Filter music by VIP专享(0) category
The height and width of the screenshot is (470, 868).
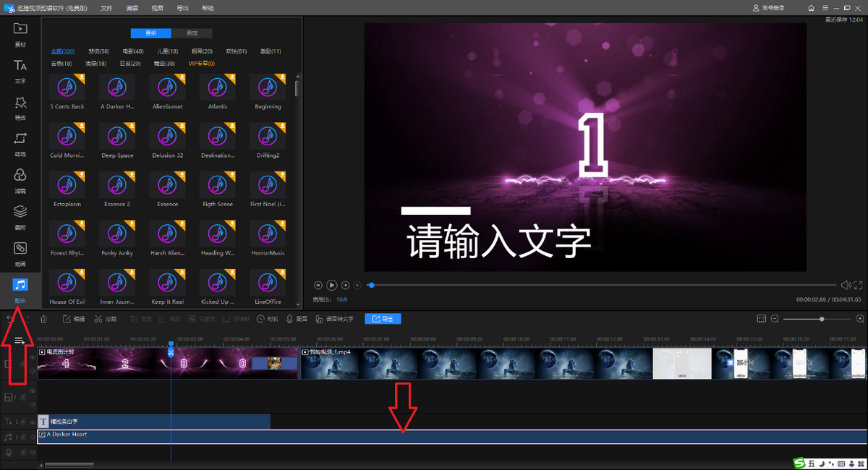pyautogui.click(x=202, y=64)
